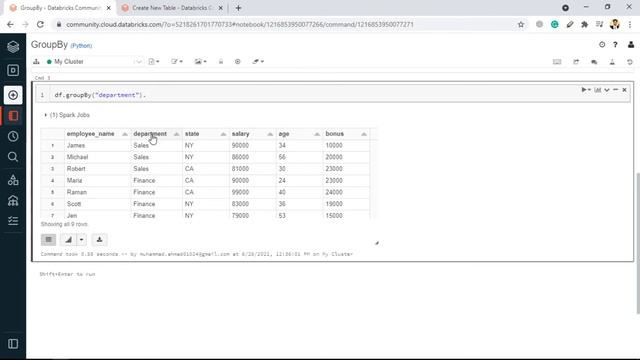Viewport: 640px width, 360px height.
Task: Bookmark this page with star icon
Action: point(521,24)
